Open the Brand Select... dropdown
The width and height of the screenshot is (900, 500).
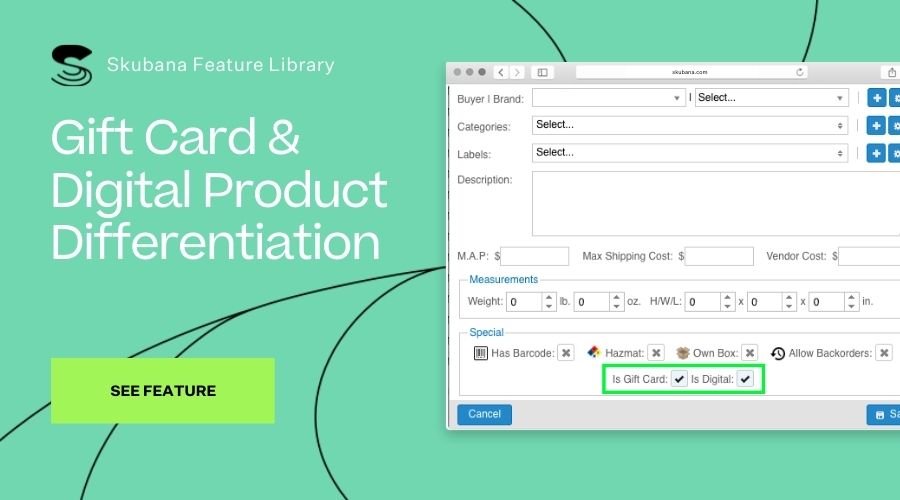coord(771,98)
